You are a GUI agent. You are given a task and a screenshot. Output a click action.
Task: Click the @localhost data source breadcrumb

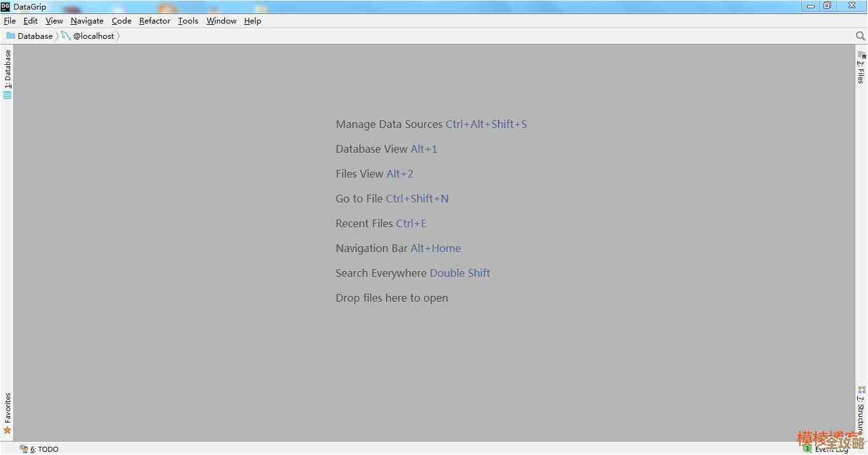click(x=88, y=36)
